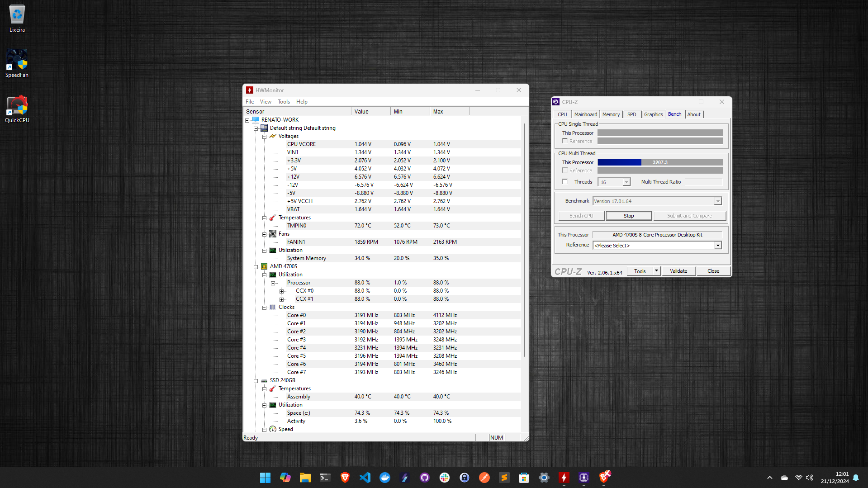Collapse the Voltages node
868x488 pixels.
[265, 137]
